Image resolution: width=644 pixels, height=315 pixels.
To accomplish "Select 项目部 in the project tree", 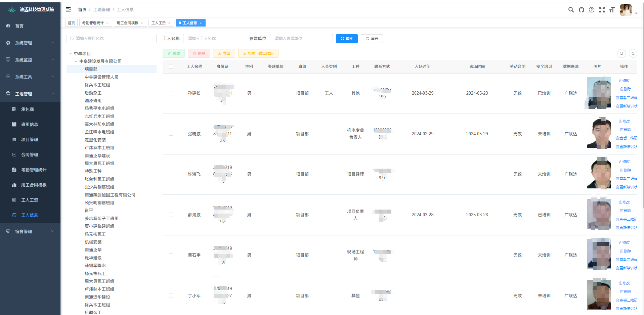I will pos(112,69).
